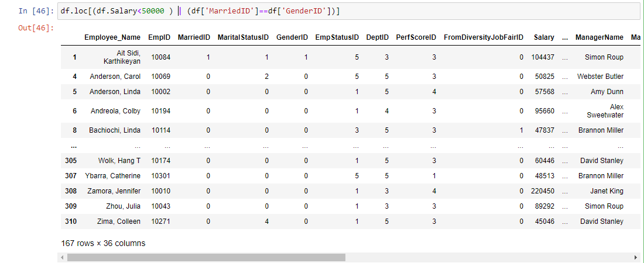Click the Out[46] output prompt
Viewport: 644px width, 263px height.
(36, 28)
